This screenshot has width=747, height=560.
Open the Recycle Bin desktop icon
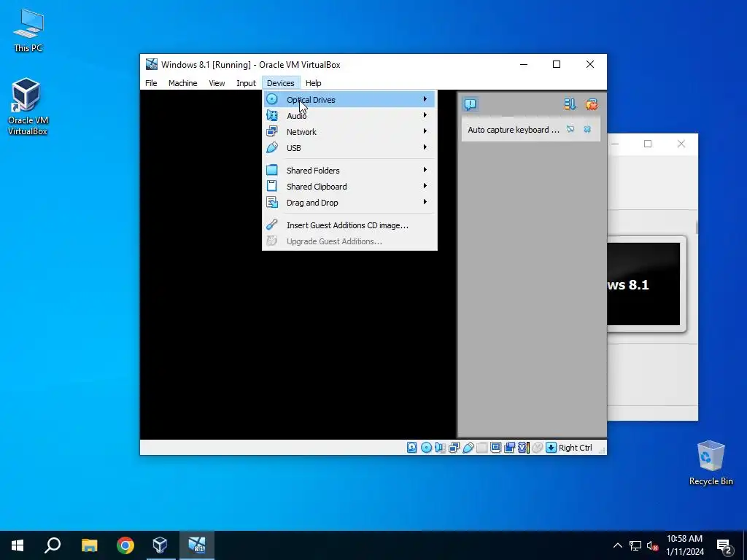[x=711, y=463]
